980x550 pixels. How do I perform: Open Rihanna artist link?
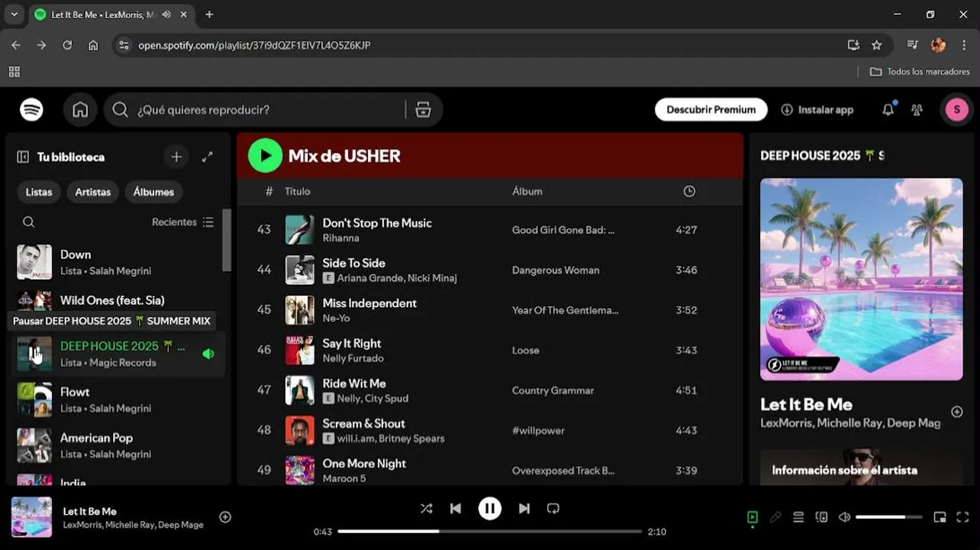(x=340, y=238)
